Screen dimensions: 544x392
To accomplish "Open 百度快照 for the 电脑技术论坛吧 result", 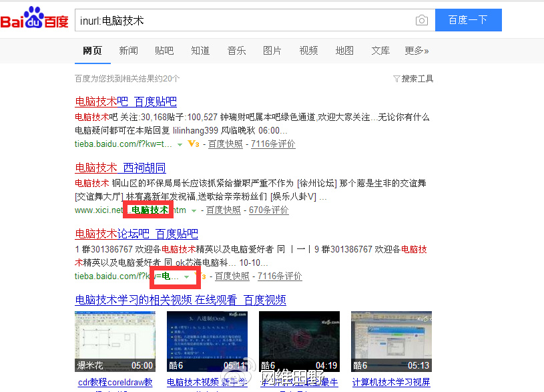I will pos(232,276).
